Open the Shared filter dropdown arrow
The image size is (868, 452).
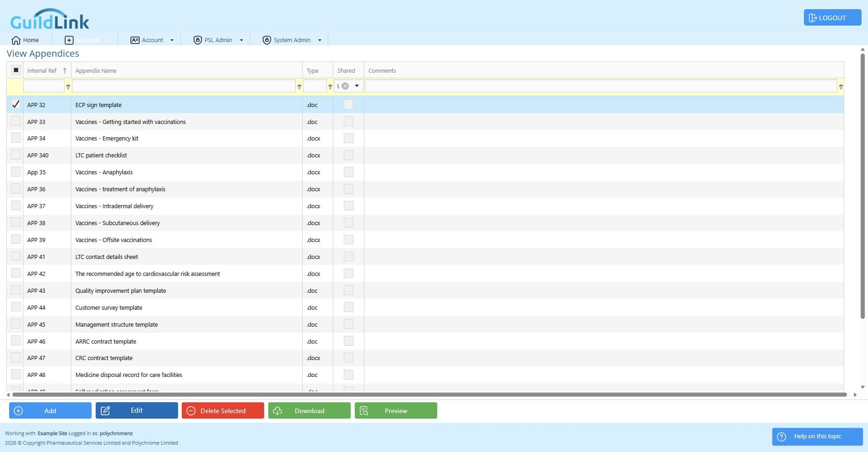click(357, 86)
